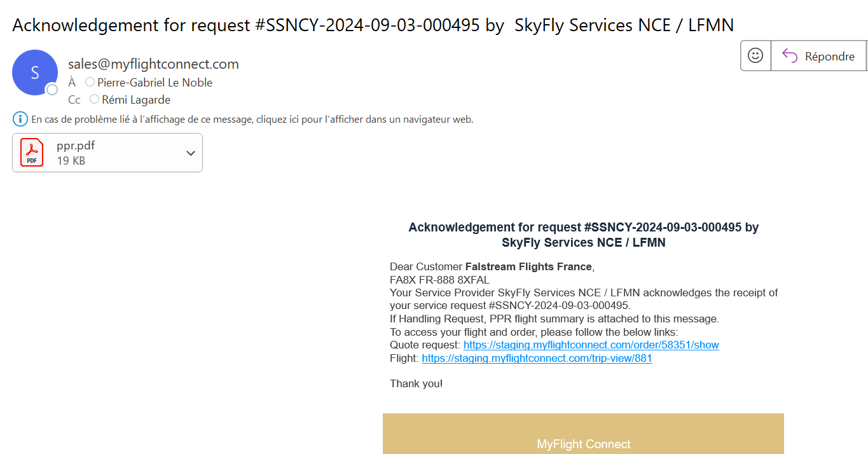Open the Flight trip-view link
The width and height of the screenshot is (868, 454).
click(537, 359)
